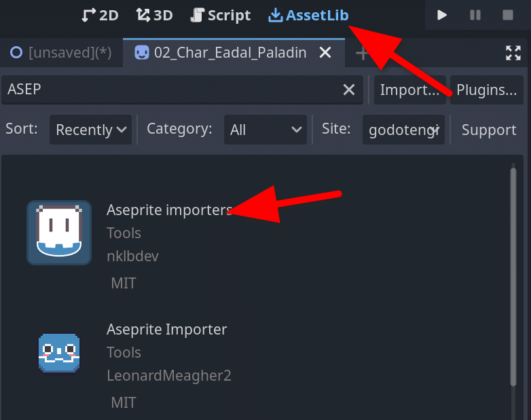
Task: Switch to the 2D workspace
Action: tap(100, 15)
